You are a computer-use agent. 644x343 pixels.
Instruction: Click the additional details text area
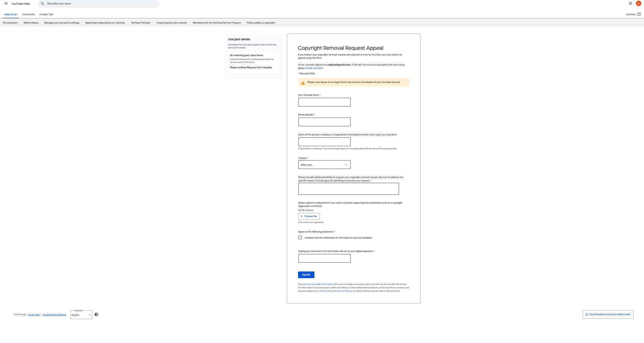[x=348, y=189]
